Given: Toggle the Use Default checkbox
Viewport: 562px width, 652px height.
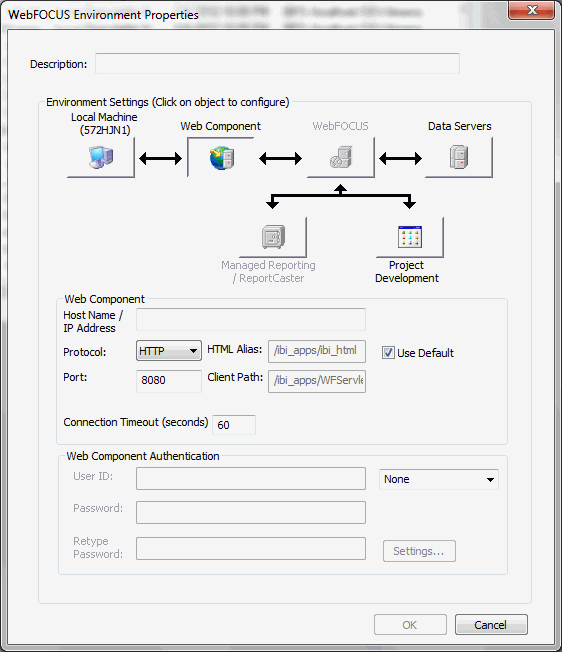Looking at the screenshot, I should 388,353.
